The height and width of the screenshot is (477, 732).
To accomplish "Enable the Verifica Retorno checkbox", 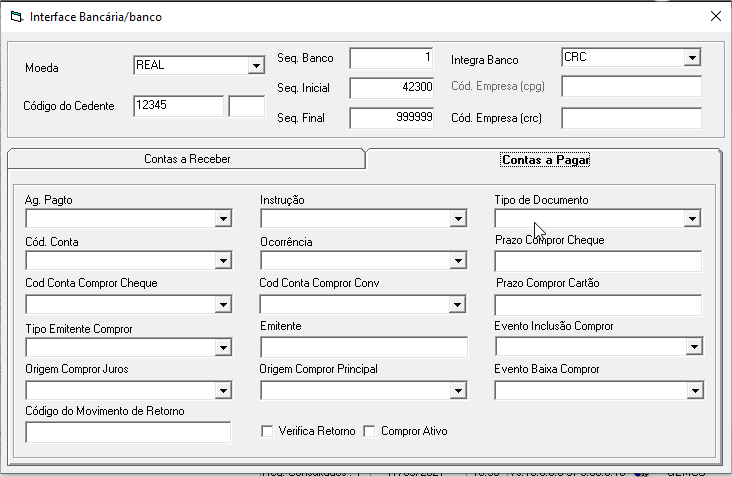I will 267,431.
